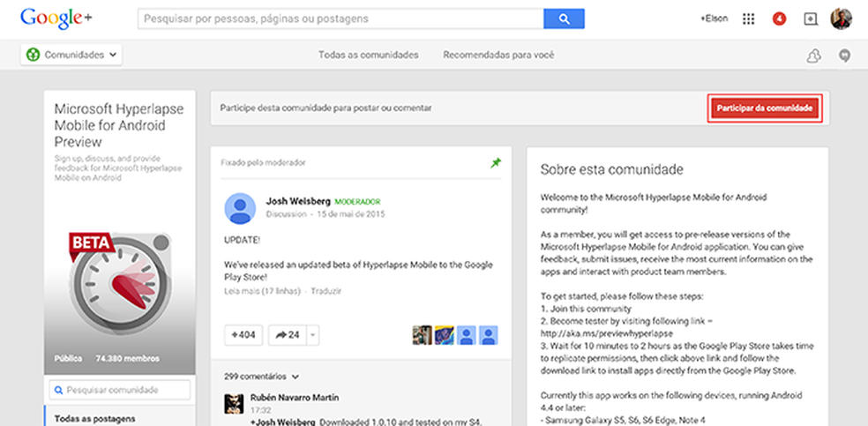Image resolution: width=868 pixels, height=426 pixels.
Task: Click the Hyperlapse BETA community logo
Action: point(120,282)
